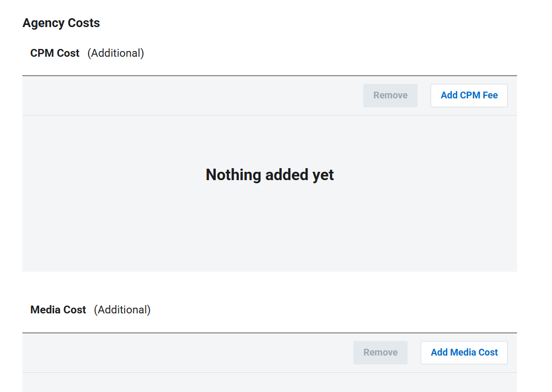Click empty CPM list area above the message

(x=269, y=135)
